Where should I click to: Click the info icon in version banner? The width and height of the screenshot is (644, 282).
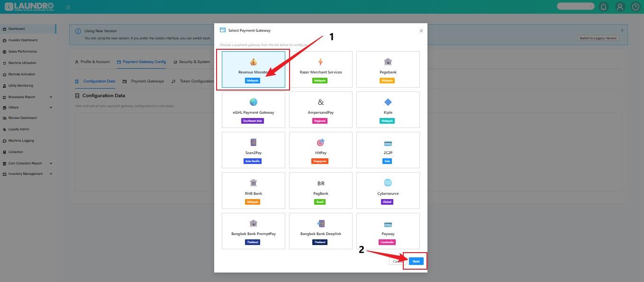pyautogui.click(x=78, y=31)
